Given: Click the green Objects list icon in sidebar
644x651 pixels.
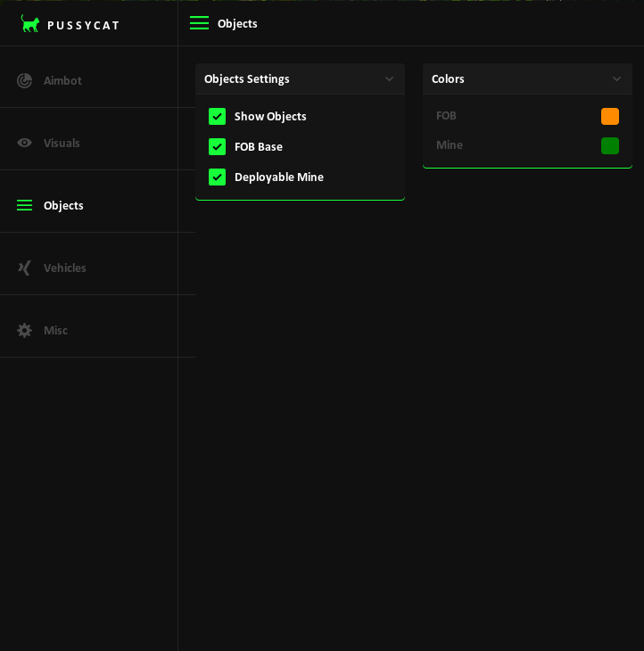Looking at the screenshot, I should tap(24, 205).
